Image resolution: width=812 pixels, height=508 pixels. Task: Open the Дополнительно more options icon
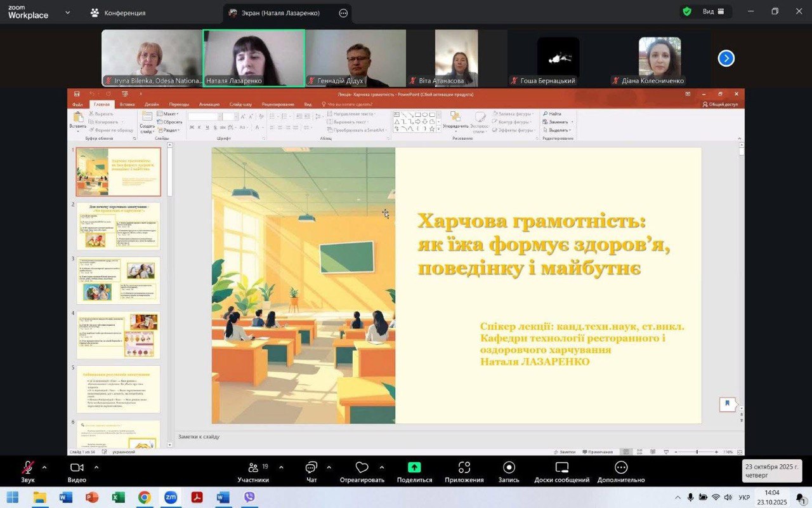pyautogui.click(x=621, y=468)
